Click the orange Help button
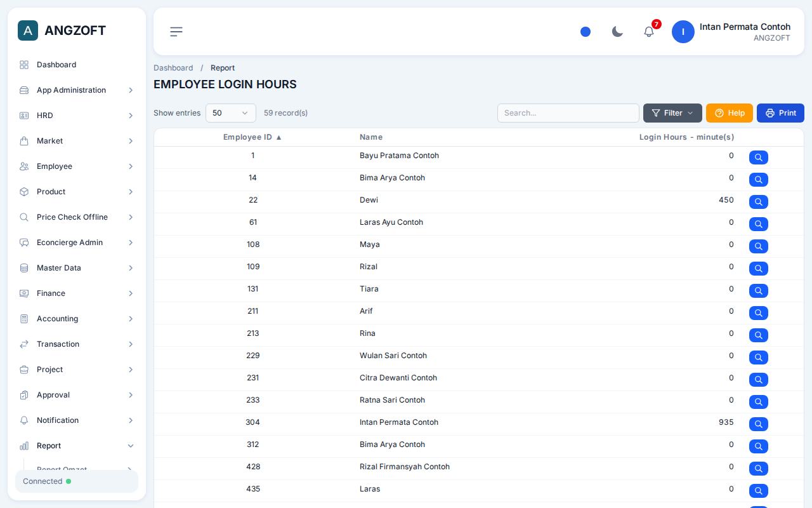The height and width of the screenshot is (508, 812). (730, 113)
